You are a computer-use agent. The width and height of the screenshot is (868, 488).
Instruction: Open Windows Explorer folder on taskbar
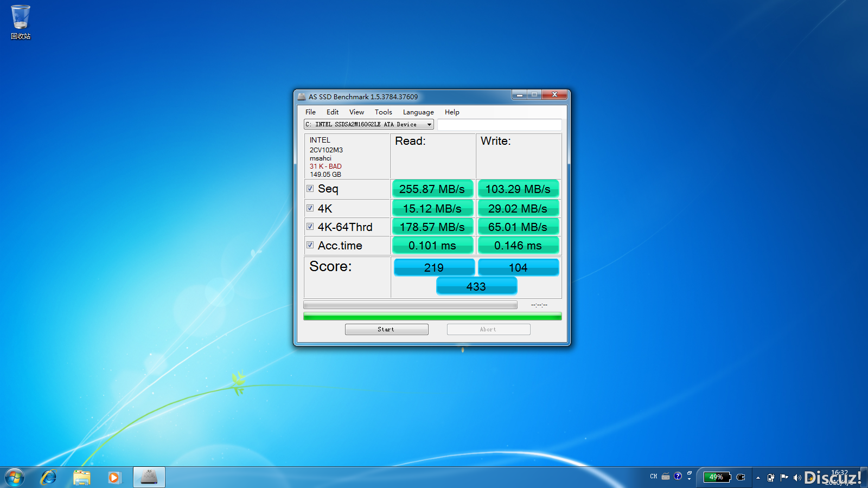click(82, 478)
